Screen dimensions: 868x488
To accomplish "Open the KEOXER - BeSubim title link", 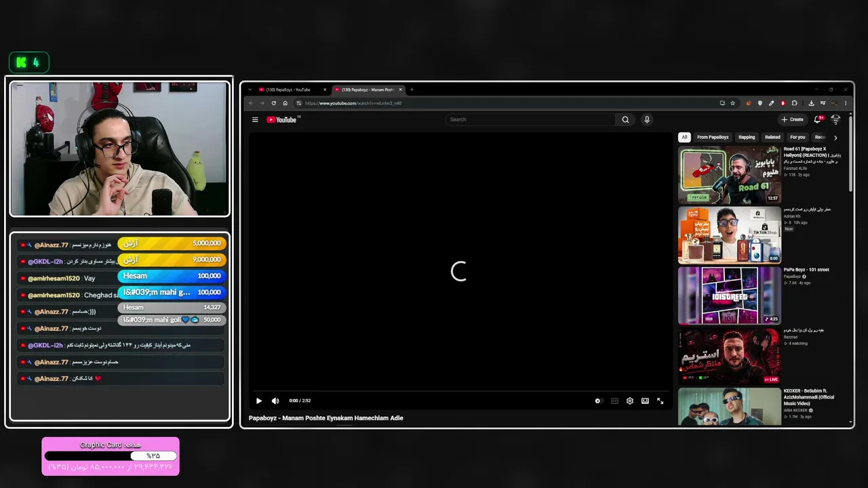I will click(x=809, y=397).
